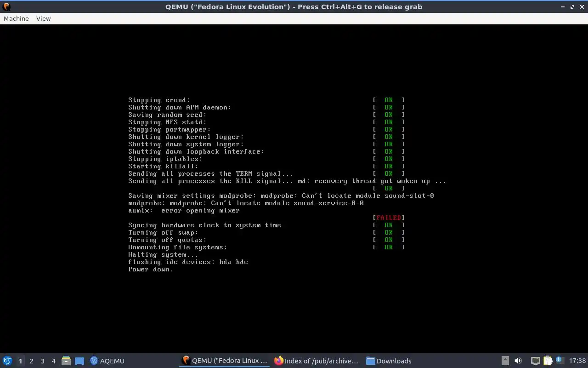This screenshot has width=588, height=368.
Task: Click 'Stopping NFS statd:' line
Action: [167, 122]
